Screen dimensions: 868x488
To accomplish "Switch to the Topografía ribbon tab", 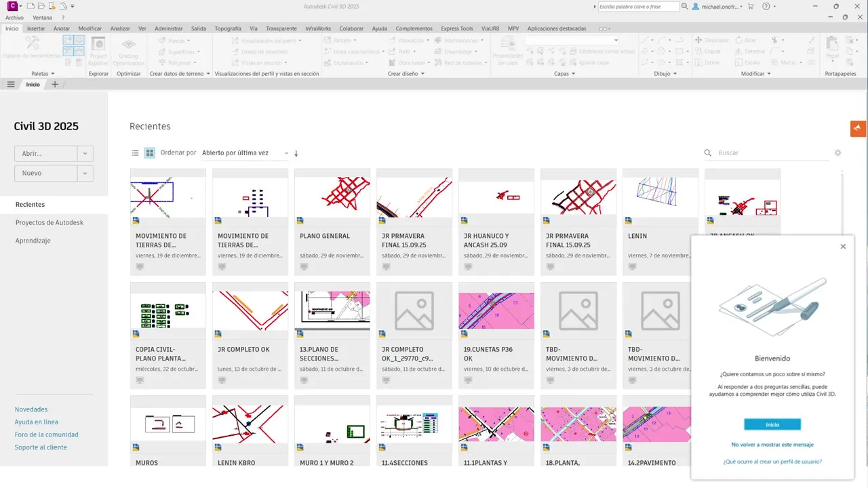I will (228, 28).
